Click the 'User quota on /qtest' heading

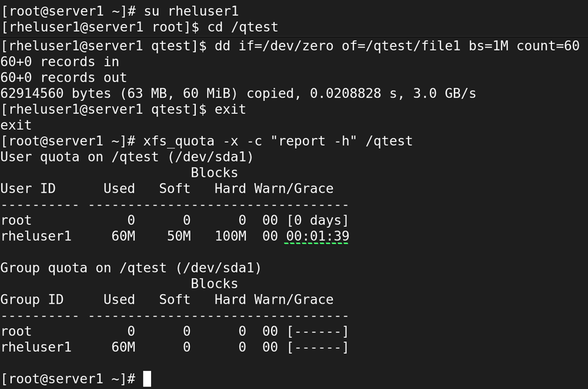coord(79,157)
